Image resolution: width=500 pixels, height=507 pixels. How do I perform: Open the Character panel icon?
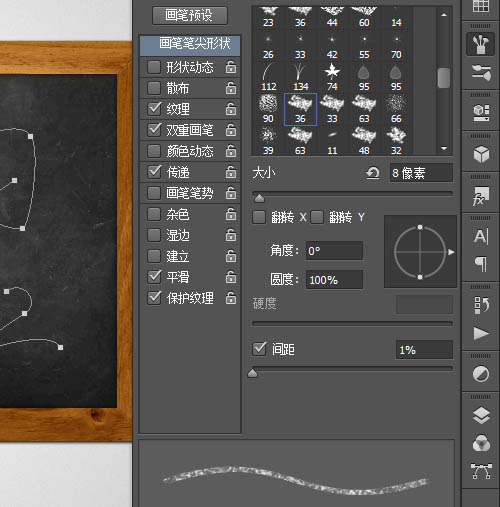[x=481, y=236]
